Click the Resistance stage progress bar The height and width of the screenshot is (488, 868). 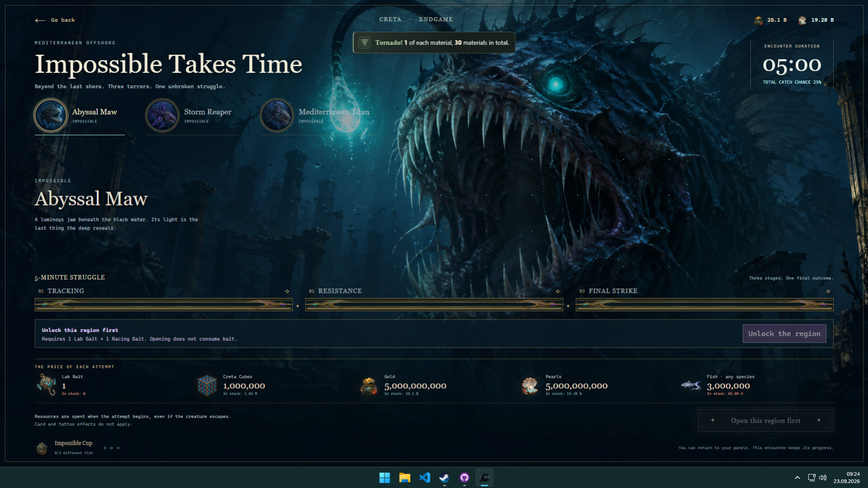[434, 305]
